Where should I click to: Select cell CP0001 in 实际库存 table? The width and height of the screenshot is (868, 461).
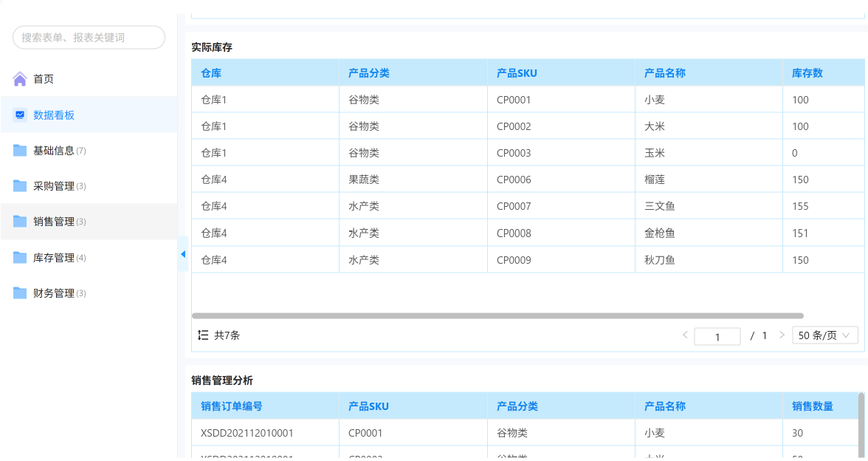[x=561, y=100]
